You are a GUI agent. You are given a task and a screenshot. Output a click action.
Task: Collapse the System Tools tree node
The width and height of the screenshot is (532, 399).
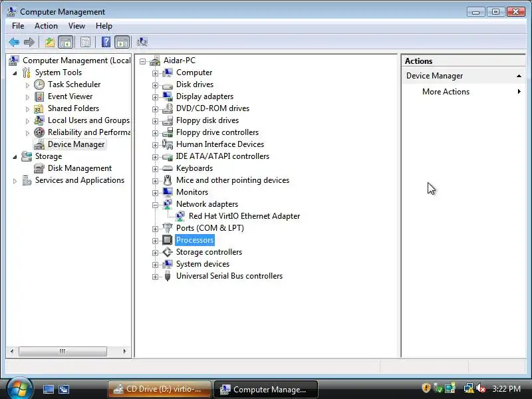point(15,73)
